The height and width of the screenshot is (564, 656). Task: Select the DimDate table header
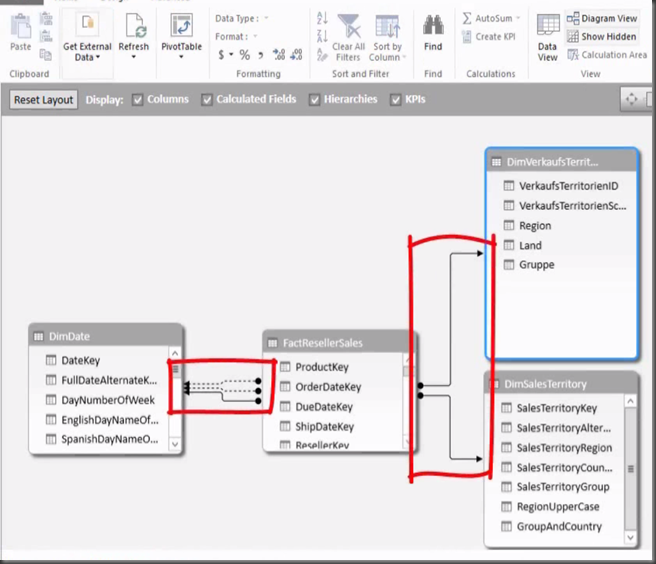pyautogui.click(x=106, y=336)
